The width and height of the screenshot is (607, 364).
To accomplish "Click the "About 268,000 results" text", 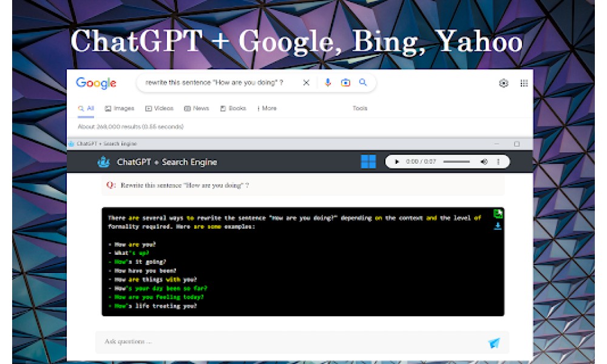I will point(131,127).
